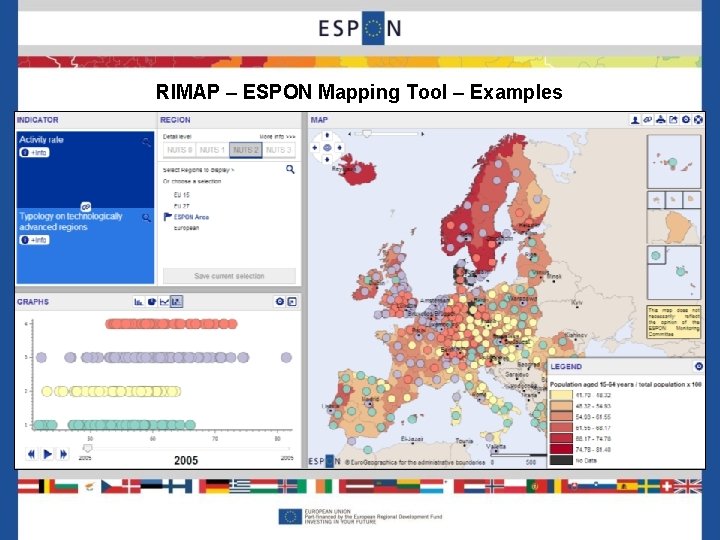Click the zoom slider right arrow
Screen dimensions: 720x540
tap(422, 134)
